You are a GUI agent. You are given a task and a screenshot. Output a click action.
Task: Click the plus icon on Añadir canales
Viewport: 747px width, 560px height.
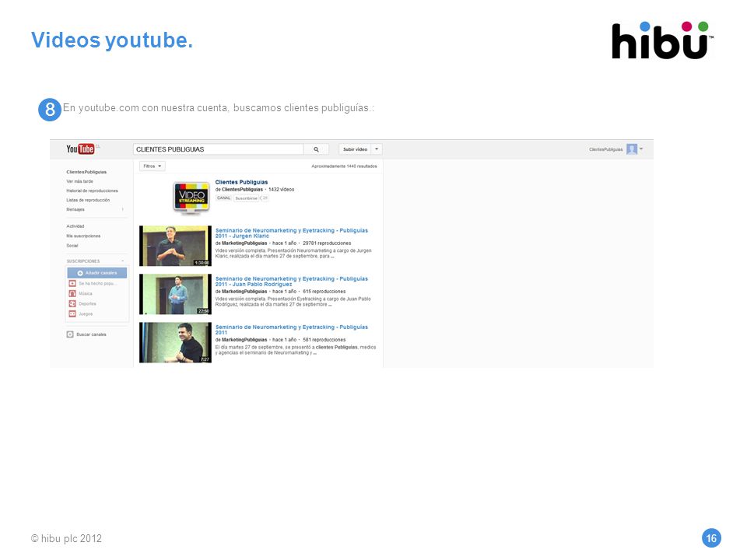80,273
